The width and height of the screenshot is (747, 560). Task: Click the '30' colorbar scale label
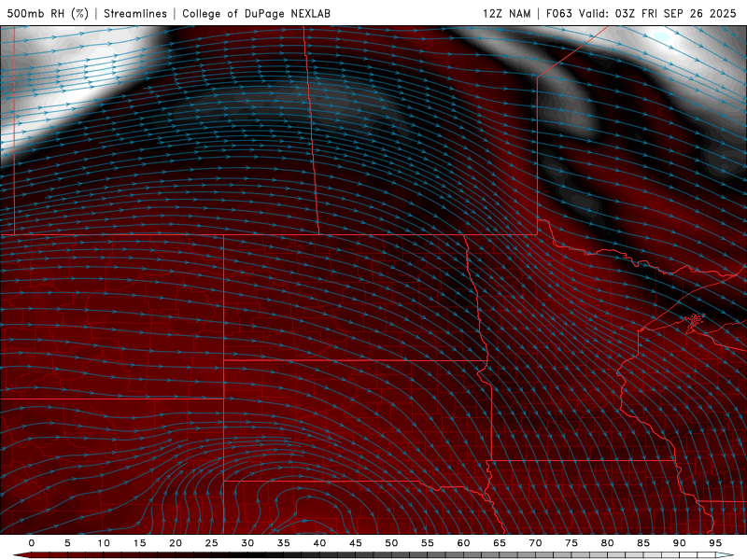[247, 543]
